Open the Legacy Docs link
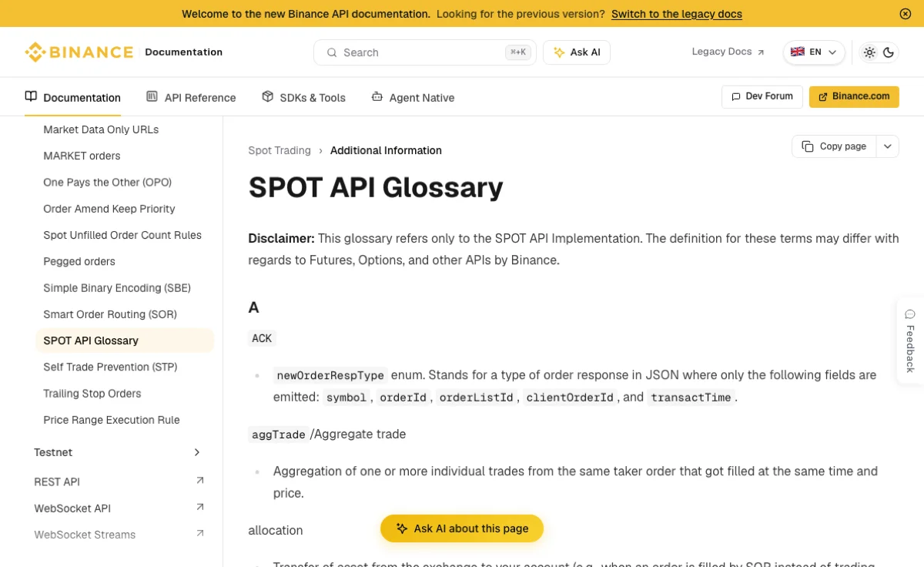Viewport: 924px width, 567px height. pyautogui.click(x=728, y=52)
